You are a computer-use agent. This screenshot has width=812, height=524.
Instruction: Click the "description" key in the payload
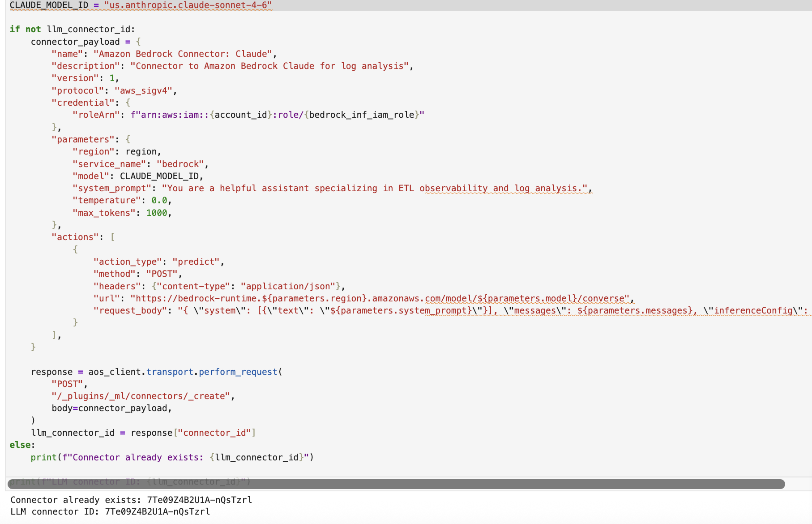pyautogui.click(x=86, y=66)
